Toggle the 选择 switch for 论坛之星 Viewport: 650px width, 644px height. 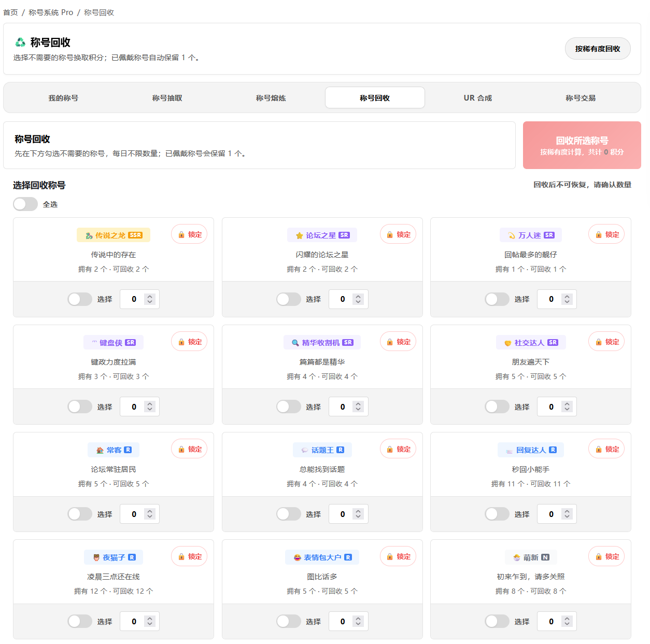[x=289, y=299]
